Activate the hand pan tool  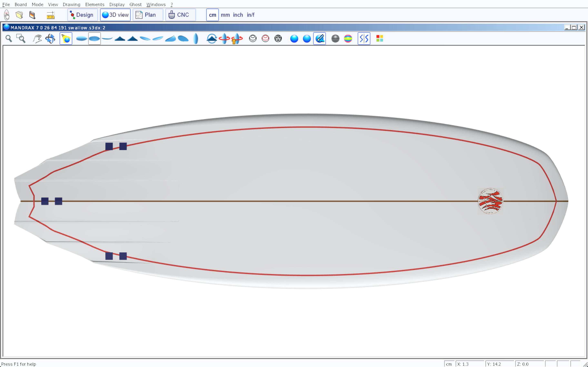(x=37, y=39)
